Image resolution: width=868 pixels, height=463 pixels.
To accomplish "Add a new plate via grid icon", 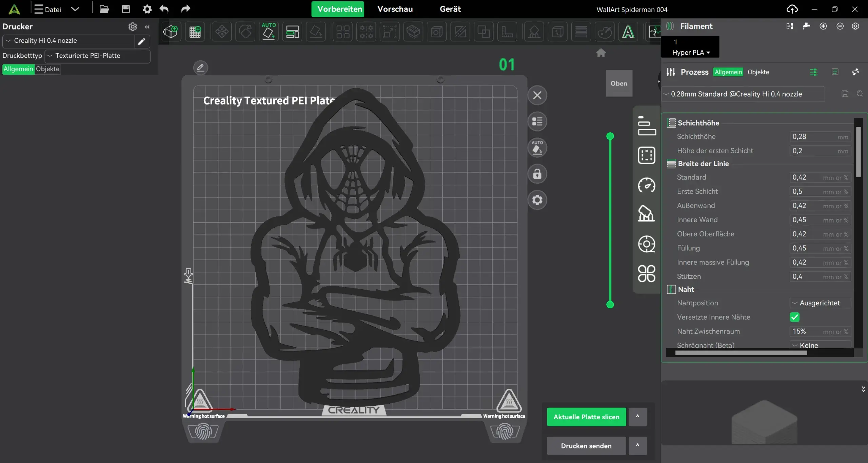I will 195,32.
